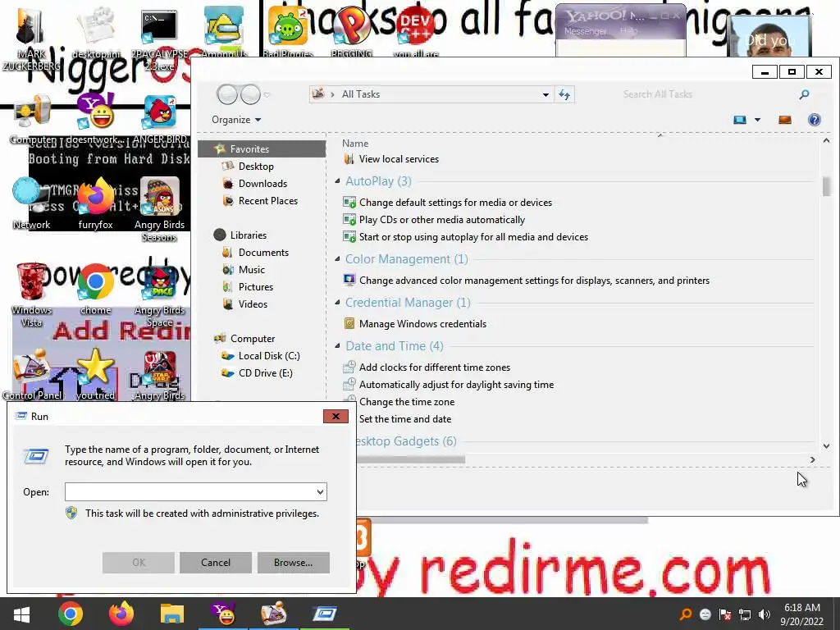Screen dimensions: 840x630
Task: Open the Organize menu
Action: (236, 120)
